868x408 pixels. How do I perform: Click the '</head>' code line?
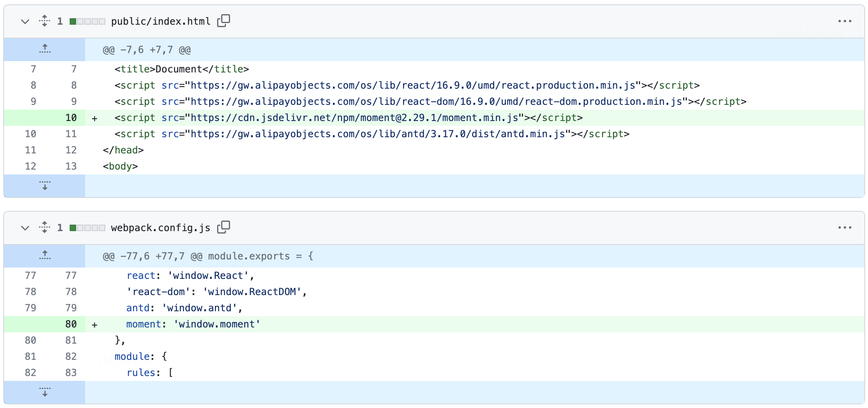click(475, 150)
